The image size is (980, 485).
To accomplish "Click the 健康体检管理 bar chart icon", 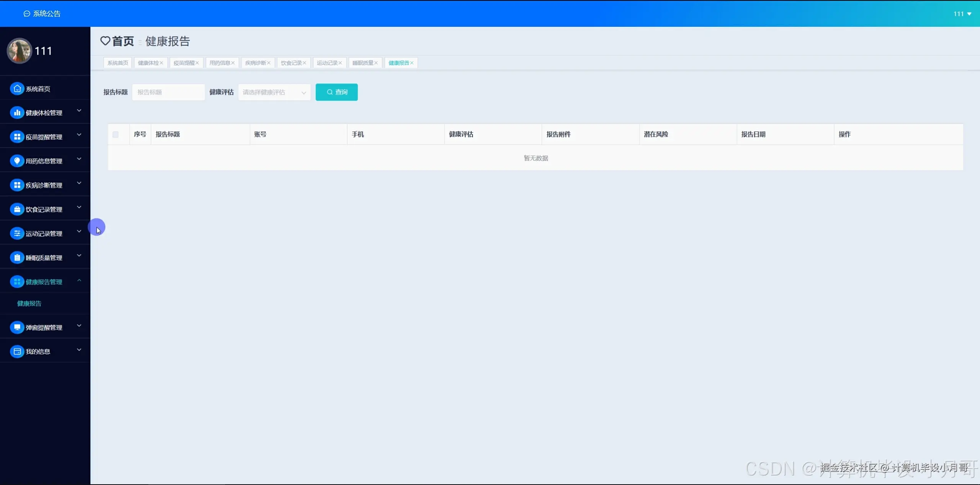I will pos(17,113).
